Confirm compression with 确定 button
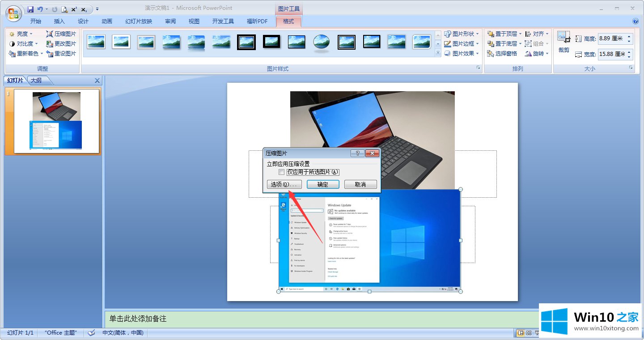The height and width of the screenshot is (340, 644). [x=323, y=184]
